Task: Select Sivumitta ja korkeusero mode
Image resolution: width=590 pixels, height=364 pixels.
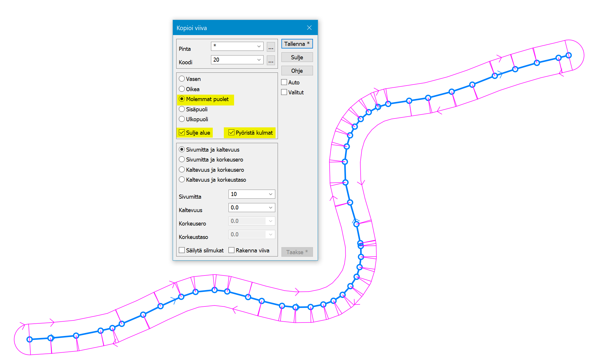Action: tap(182, 160)
